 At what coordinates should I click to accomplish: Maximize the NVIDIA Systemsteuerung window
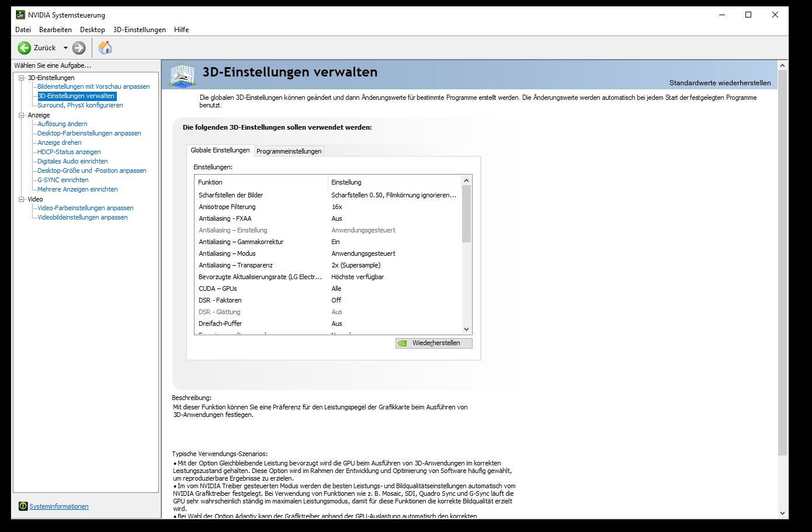(748, 15)
